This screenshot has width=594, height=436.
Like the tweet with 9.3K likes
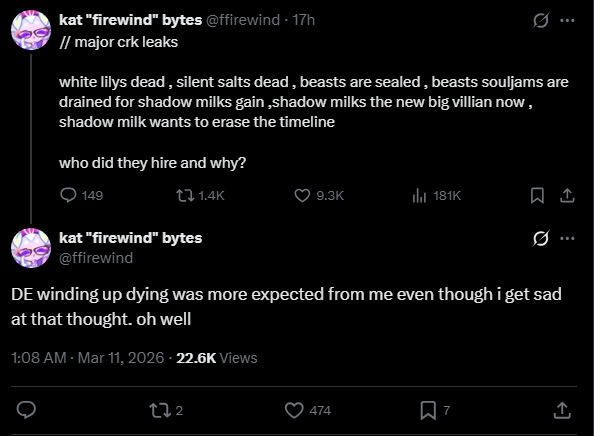pyautogui.click(x=319, y=195)
